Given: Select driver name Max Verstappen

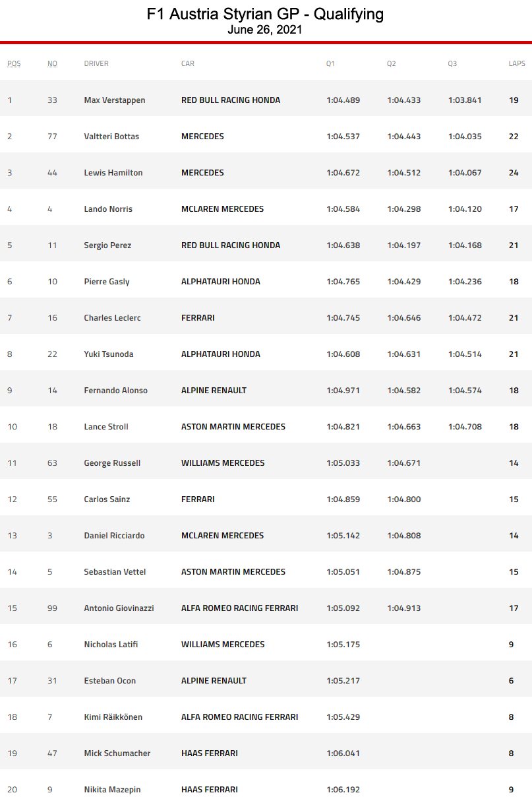Looking at the screenshot, I should coord(115,100).
